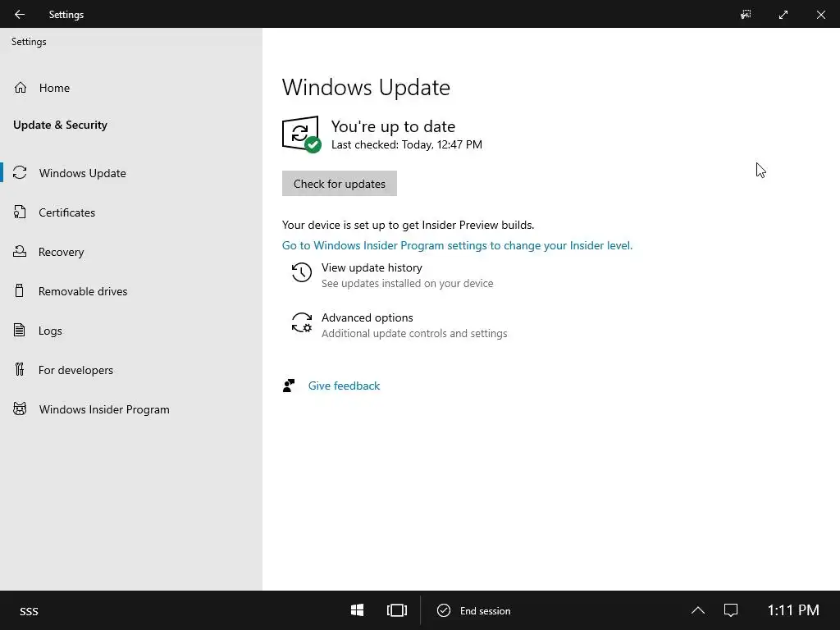Click the Home house icon
Viewport: 840px width, 630px height.
(21, 87)
